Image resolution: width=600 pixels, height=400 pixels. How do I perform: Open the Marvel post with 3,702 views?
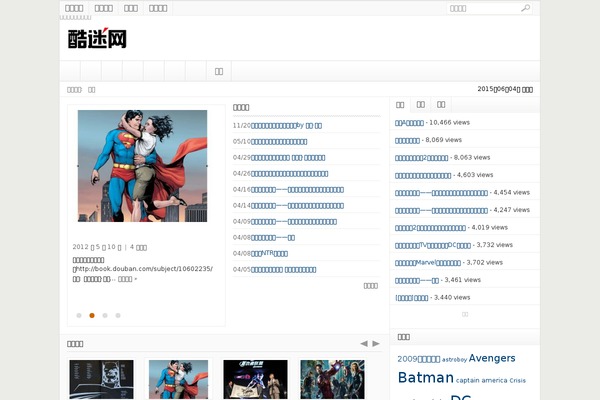(x=428, y=263)
